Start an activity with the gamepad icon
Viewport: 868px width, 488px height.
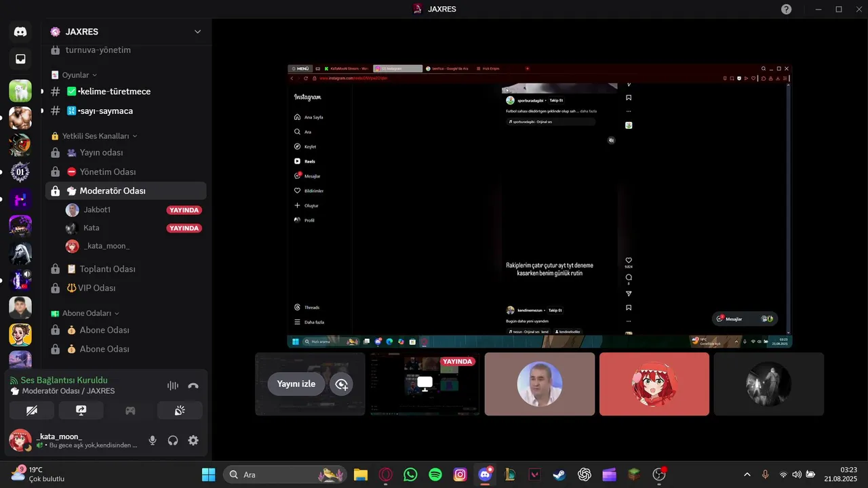click(x=130, y=411)
